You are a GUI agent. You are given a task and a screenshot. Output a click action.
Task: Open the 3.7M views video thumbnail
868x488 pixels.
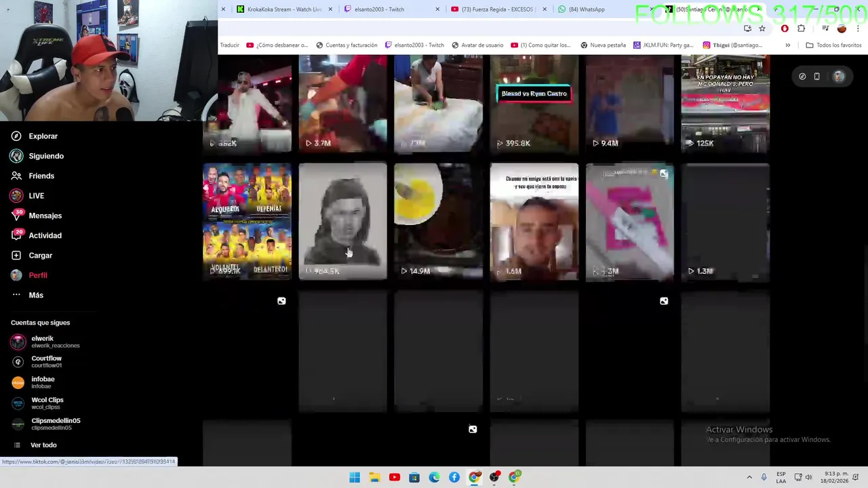343,104
